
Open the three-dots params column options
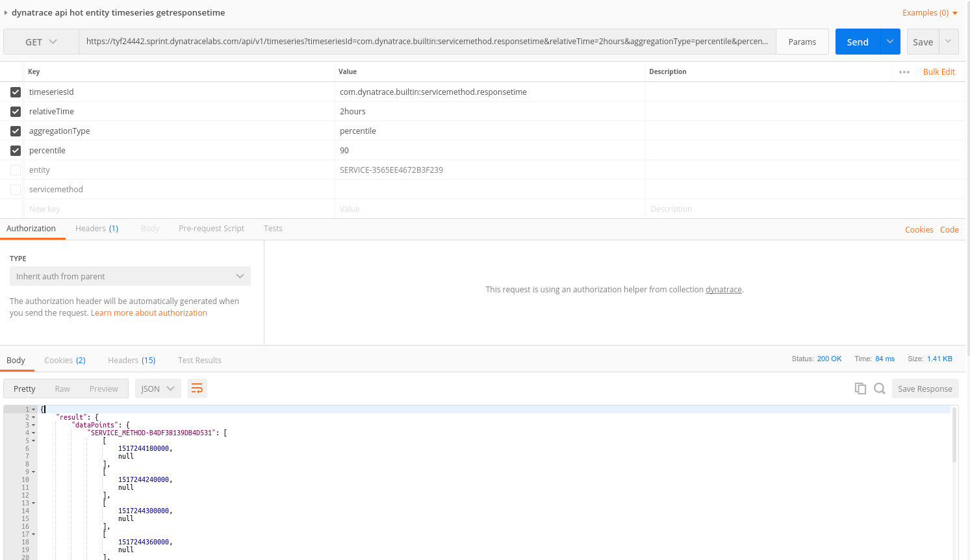[x=904, y=72]
